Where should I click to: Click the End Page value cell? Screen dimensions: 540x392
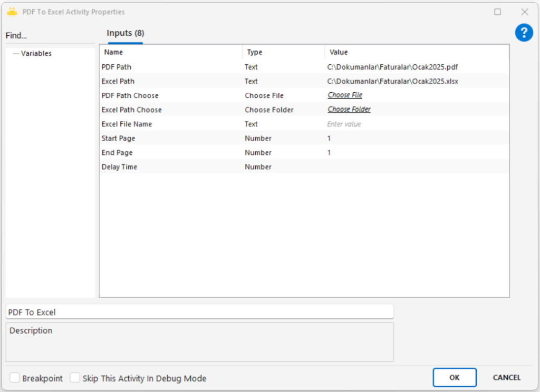416,152
